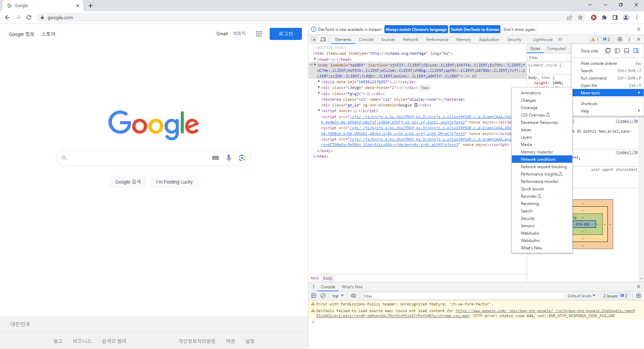Click the DevTools customize three-dot menu

tap(629, 39)
